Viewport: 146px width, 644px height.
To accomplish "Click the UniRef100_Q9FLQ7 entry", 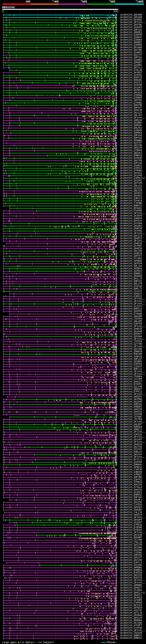I will point(131,359).
